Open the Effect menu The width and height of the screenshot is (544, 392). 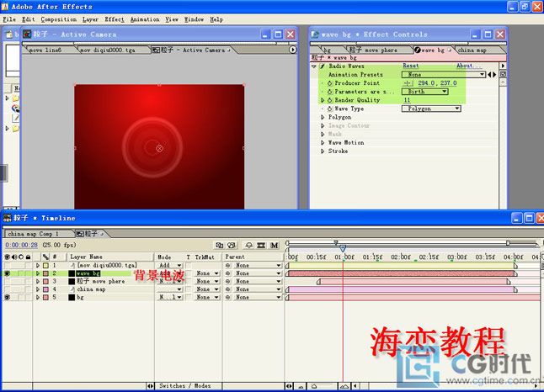click(115, 19)
